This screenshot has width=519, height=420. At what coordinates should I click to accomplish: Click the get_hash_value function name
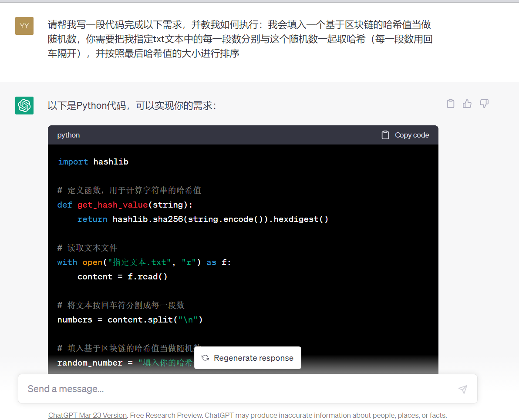(x=112, y=205)
